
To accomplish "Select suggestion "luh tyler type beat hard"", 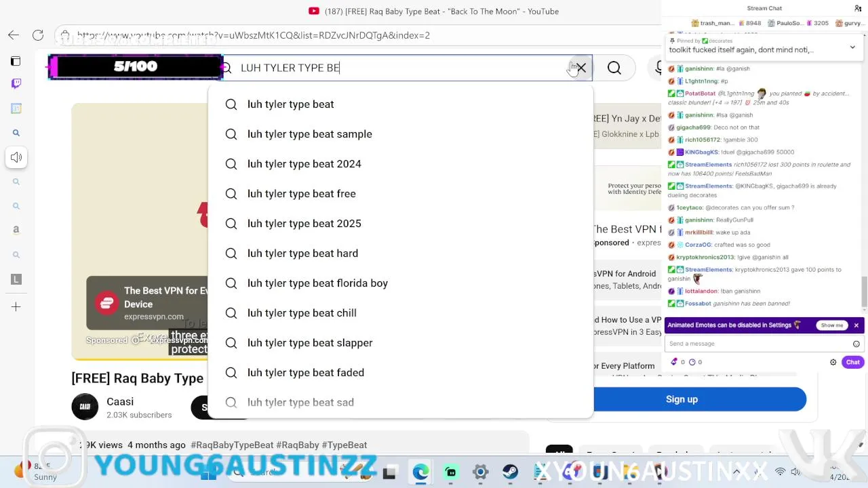I will coord(401,253).
